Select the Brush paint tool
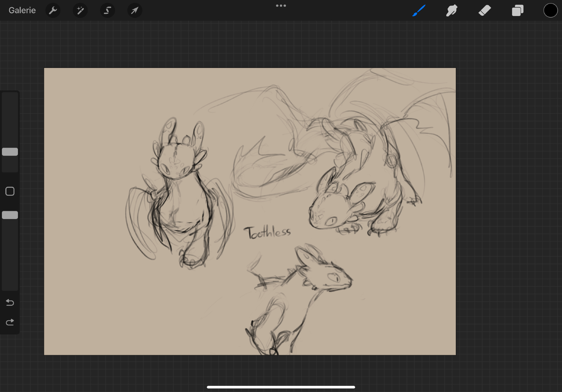Screen dimensions: 562x392 [419, 11]
